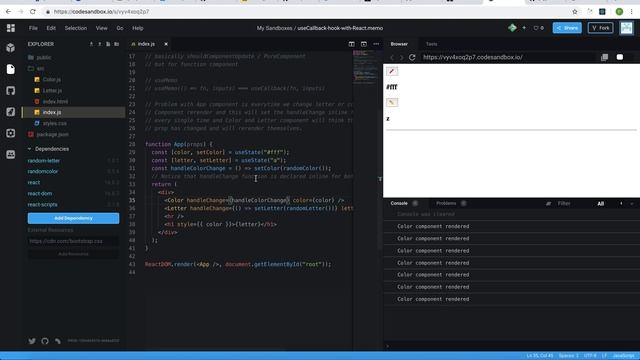Open the Deployment rocket sidebar icon
640x360 pixels.
pos(11,112)
